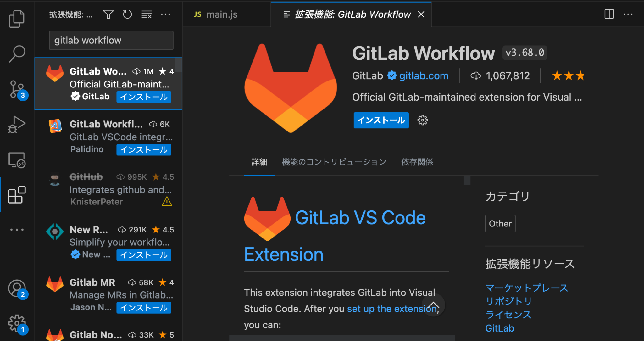Screen dimensions: 644x341
Task: Click the gitlab workflow search field
Action: point(111,40)
